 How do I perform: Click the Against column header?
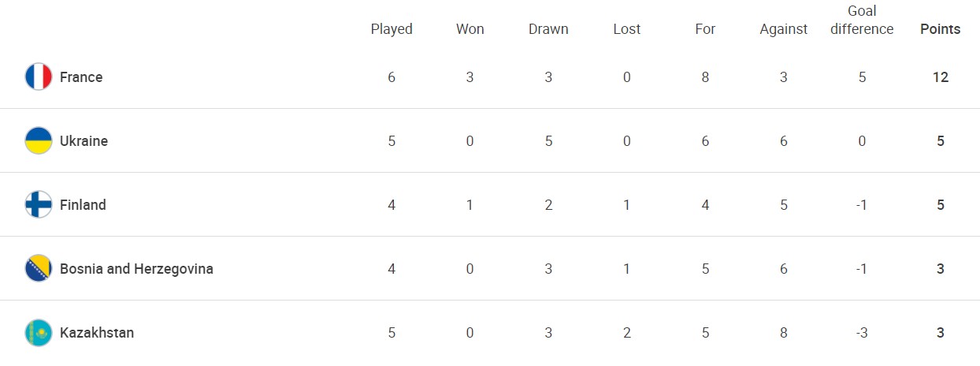pos(784,29)
